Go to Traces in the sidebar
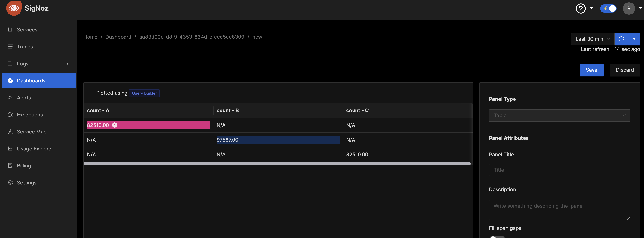Image resolution: width=644 pixels, height=238 pixels. [25, 47]
